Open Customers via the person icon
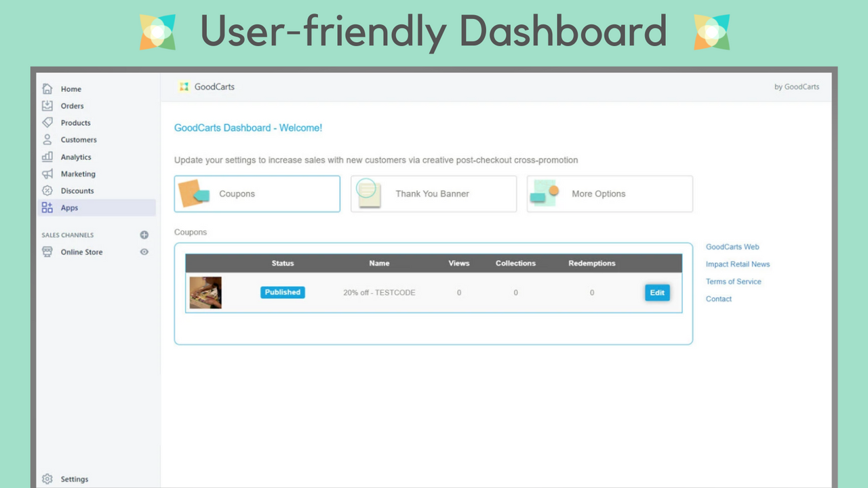The width and height of the screenshot is (868, 488). (x=47, y=140)
